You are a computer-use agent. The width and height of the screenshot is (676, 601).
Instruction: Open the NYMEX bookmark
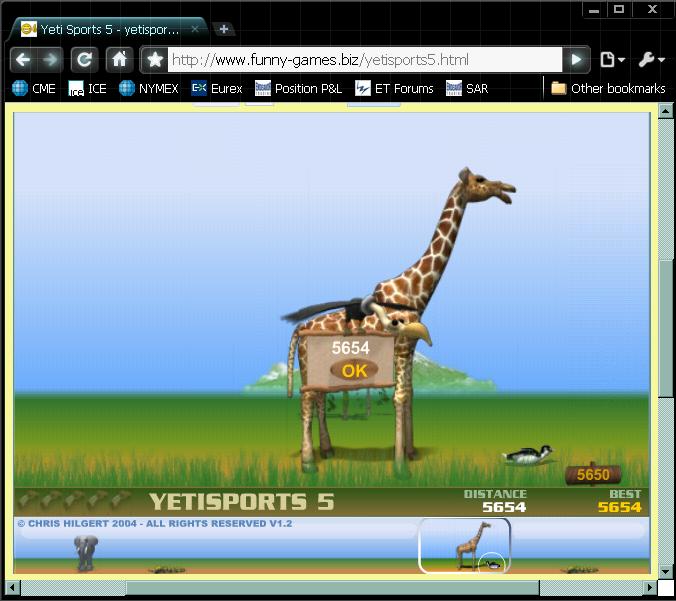[148, 88]
